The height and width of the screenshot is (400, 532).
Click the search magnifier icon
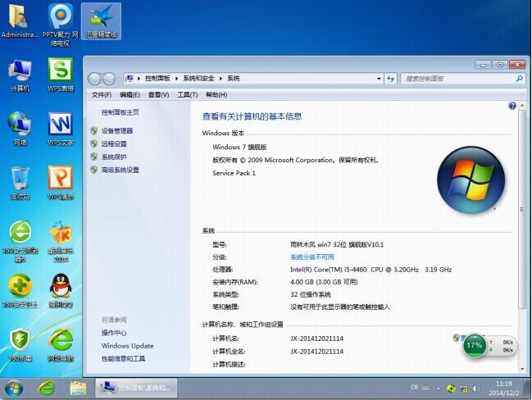pos(519,79)
